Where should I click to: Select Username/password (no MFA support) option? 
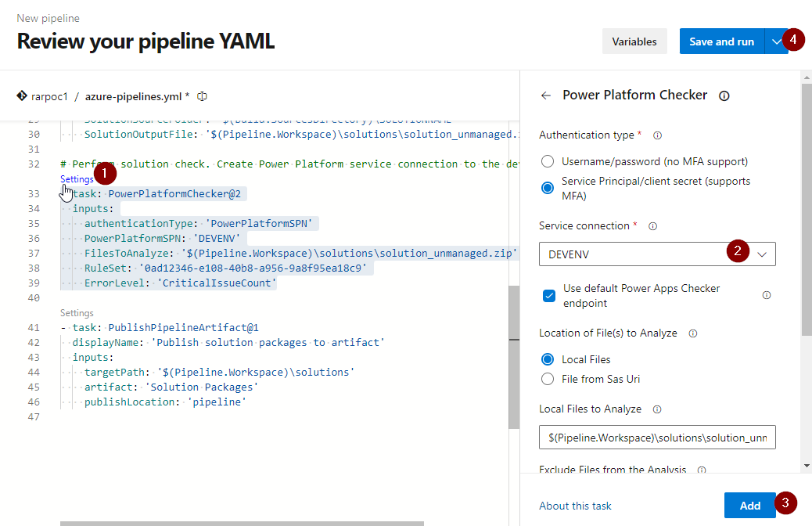click(548, 161)
